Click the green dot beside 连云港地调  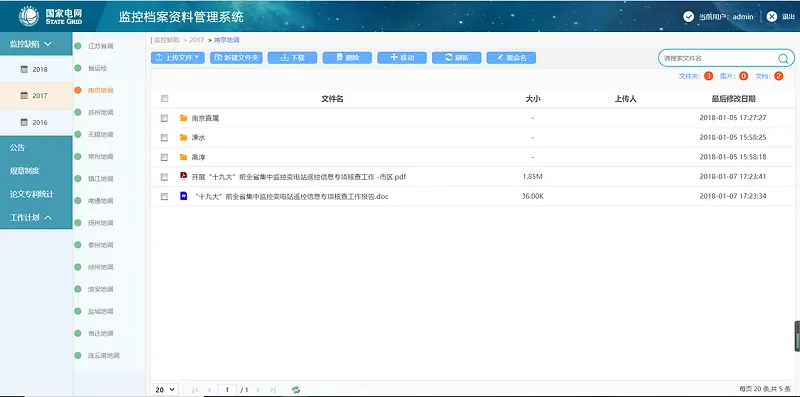coord(78,356)
